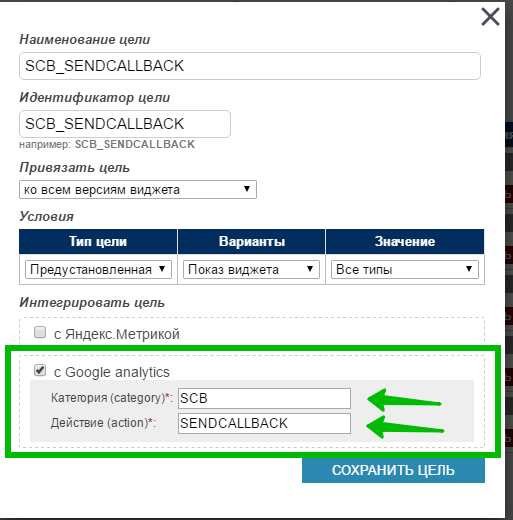Open the Все типы value dropdown

pyautogui.click(x=405, y=269)
